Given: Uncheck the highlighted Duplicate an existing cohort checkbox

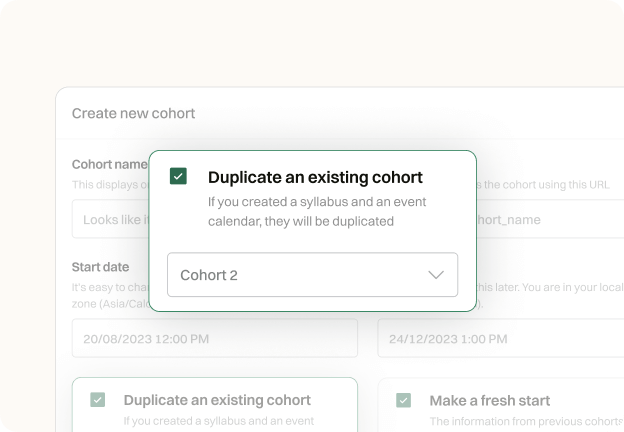Looking at the screenshot, I should (x=178, y=176).
